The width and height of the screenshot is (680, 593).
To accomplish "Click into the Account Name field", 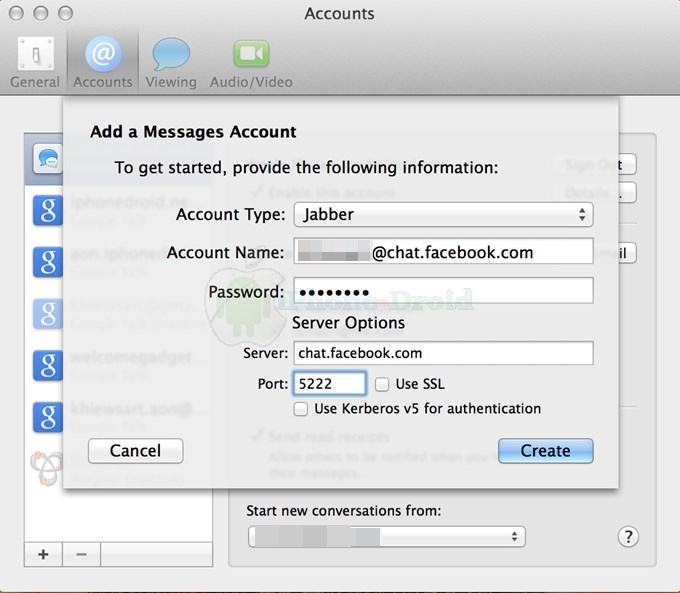I will tap(442, 252).
